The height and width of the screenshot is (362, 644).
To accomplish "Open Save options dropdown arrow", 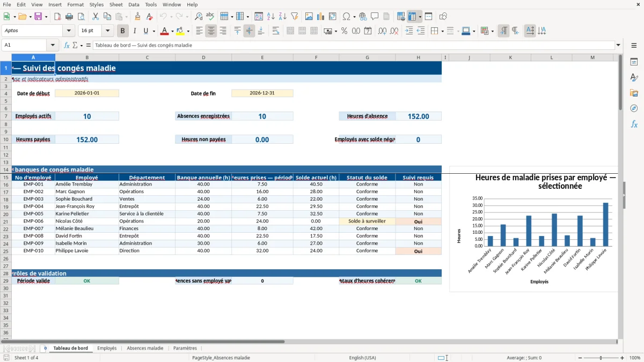I will click(x=46, y=17).
